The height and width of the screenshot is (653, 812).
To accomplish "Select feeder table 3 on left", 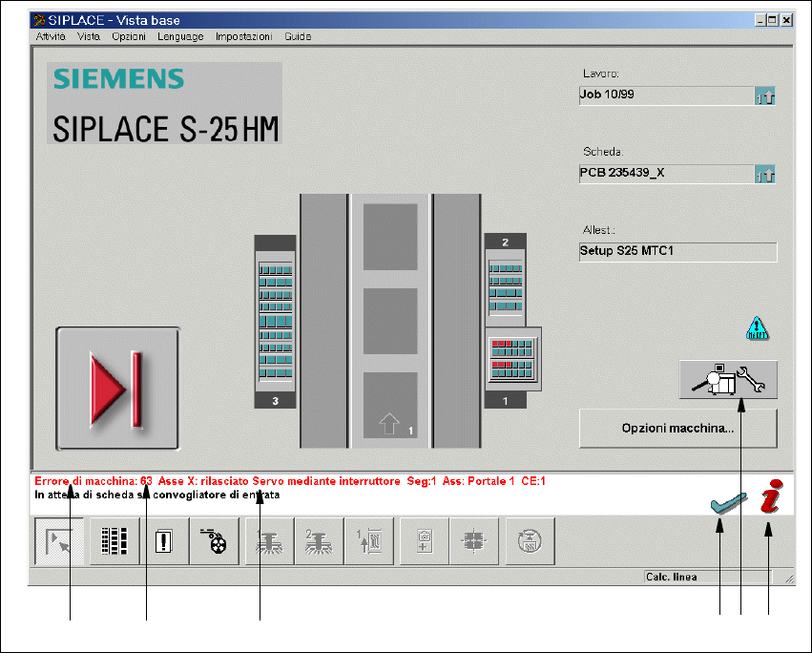I will pyautogui.click(x=276, y=322).
